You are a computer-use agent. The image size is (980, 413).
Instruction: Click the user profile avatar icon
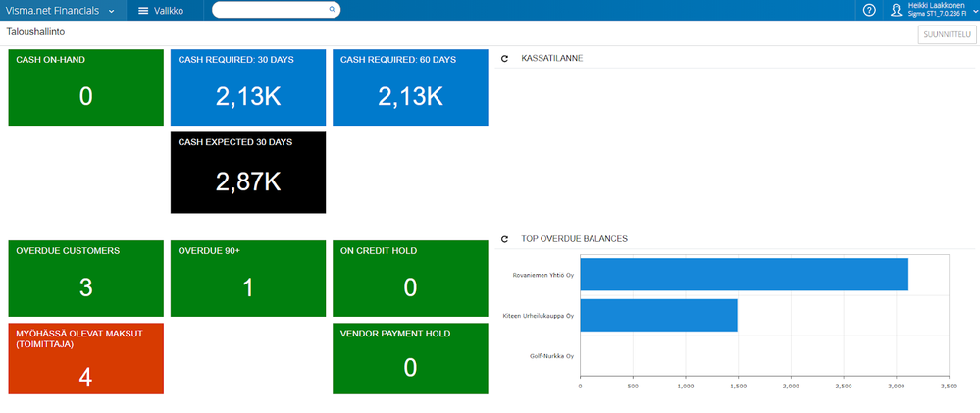(896, 10)
